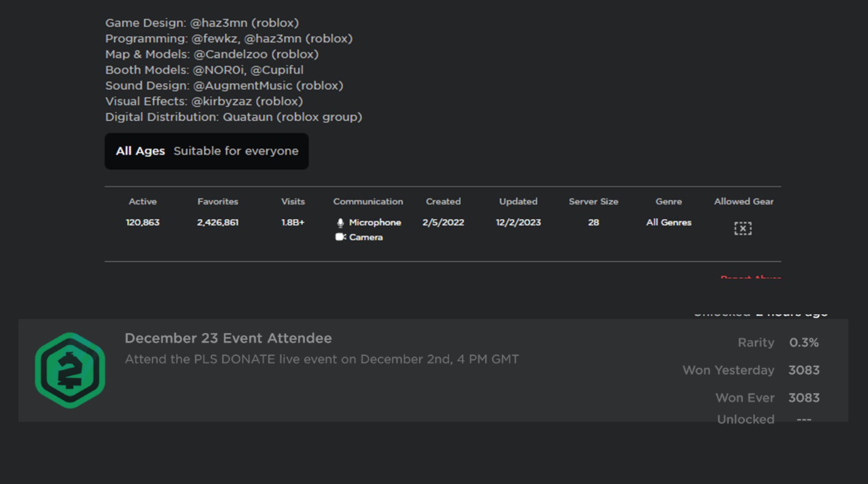This screenshot has width=868, height=484.
Task: Click the Won Ever 3083 badge stat
Action: 769,397
